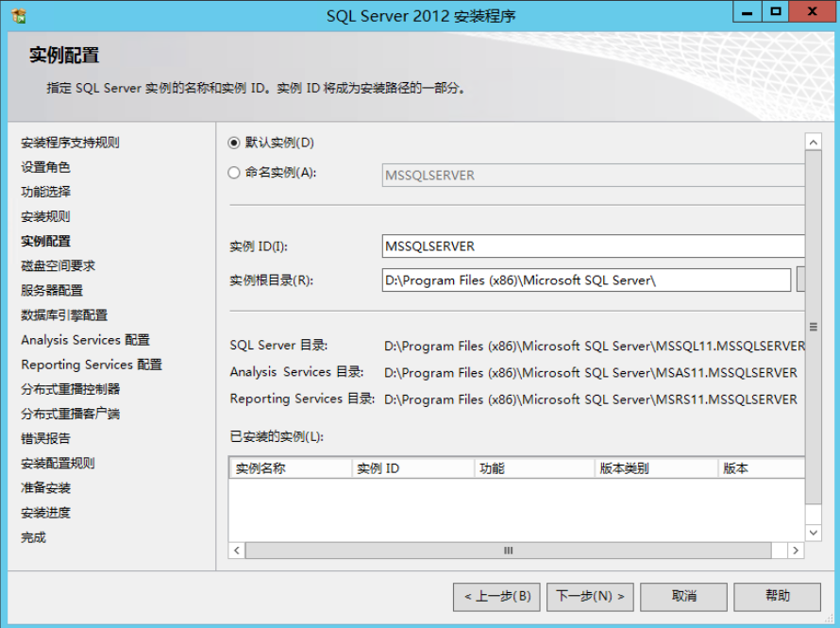840x628 pixels.
Task: Select 分布式重播控制器 step in sidebar
Action: pyautogui.click(x=70, y=389)
